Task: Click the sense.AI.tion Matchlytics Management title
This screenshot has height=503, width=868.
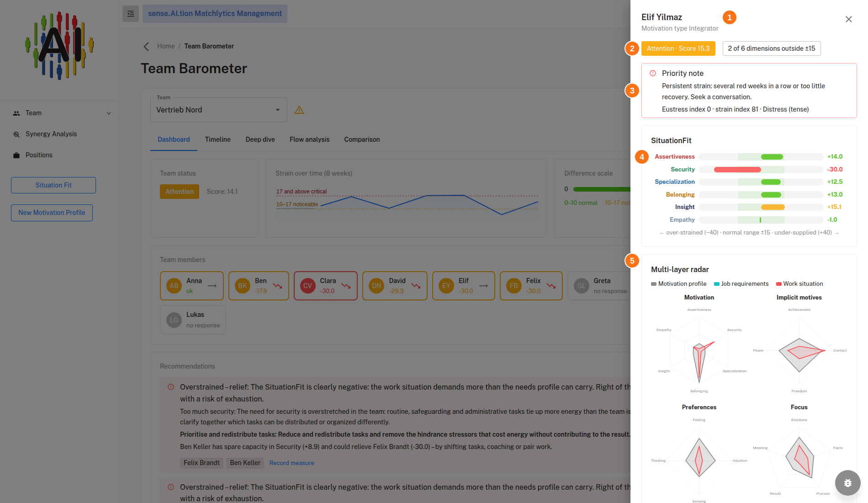Action: 215,14
